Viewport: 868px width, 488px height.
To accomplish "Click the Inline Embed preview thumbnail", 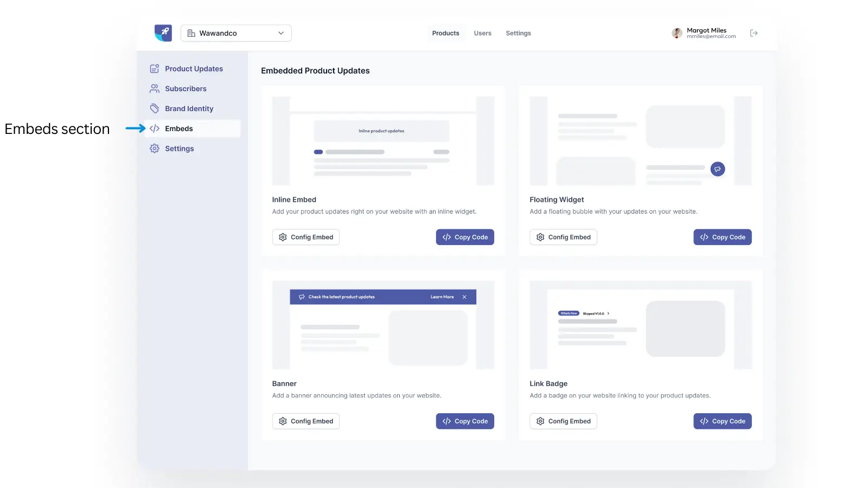I will point(382,141).
